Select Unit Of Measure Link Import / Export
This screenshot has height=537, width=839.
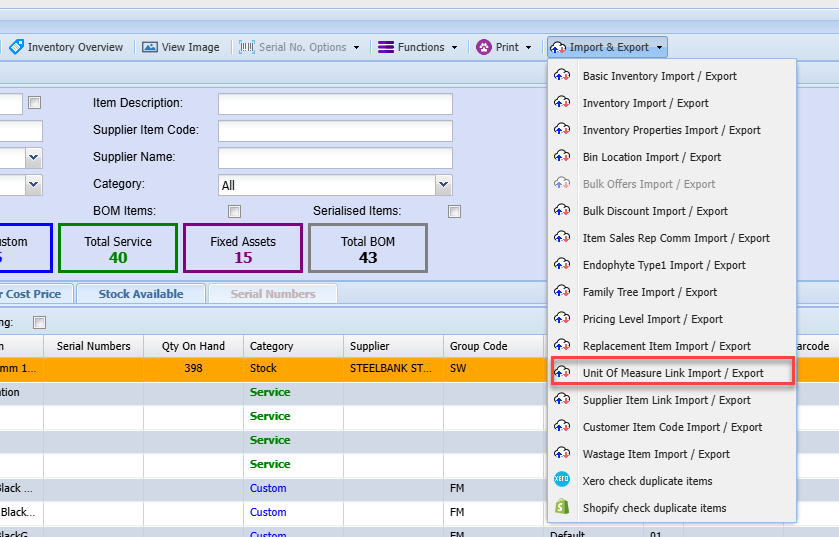pyautogui.click(x=672, y=373)
